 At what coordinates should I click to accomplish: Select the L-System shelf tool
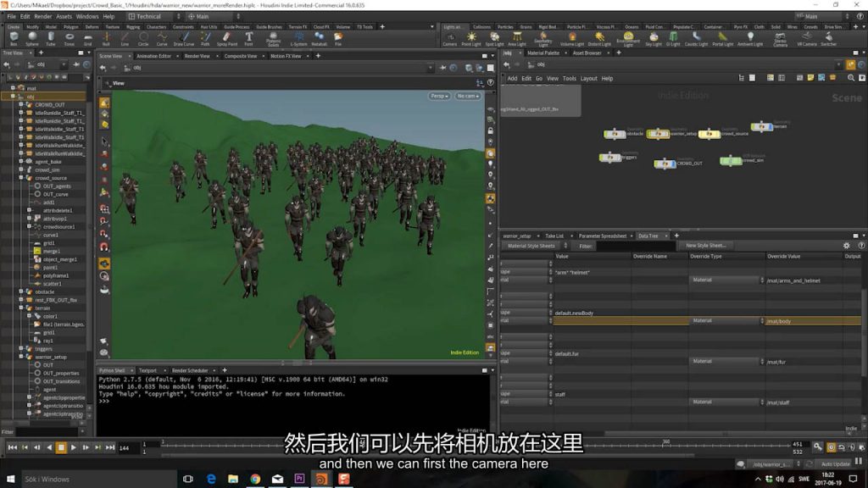[x=298, y=38]
